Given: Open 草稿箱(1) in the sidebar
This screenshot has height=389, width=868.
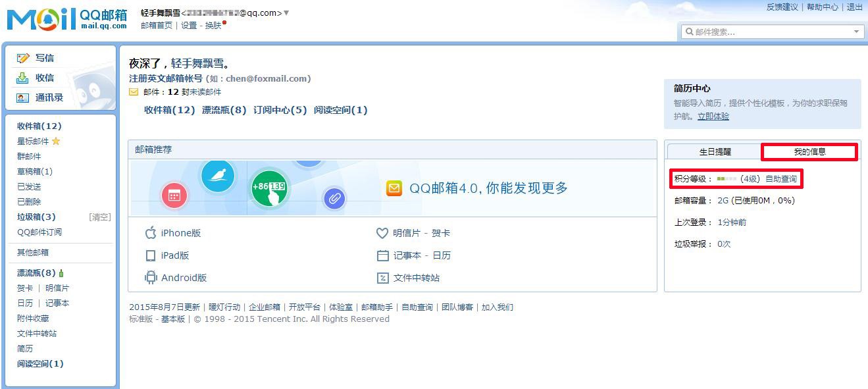Looking at the screenshot, I should click(35, 172).
